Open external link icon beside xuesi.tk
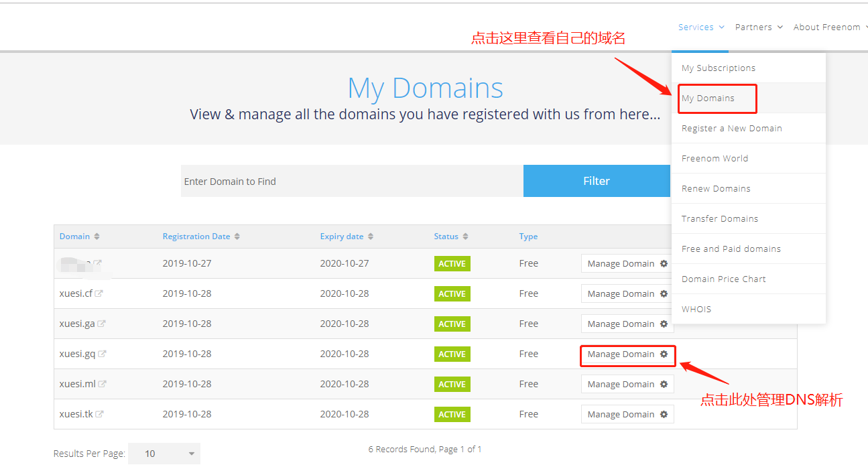868x471 pixels. pyautogui.click(x=100, y=414)
